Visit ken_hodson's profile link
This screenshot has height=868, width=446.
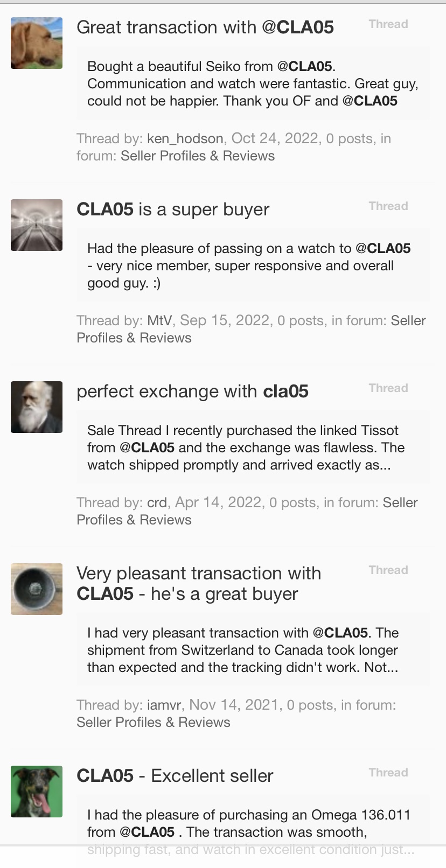pyautogui.click(x=185, y=139)
